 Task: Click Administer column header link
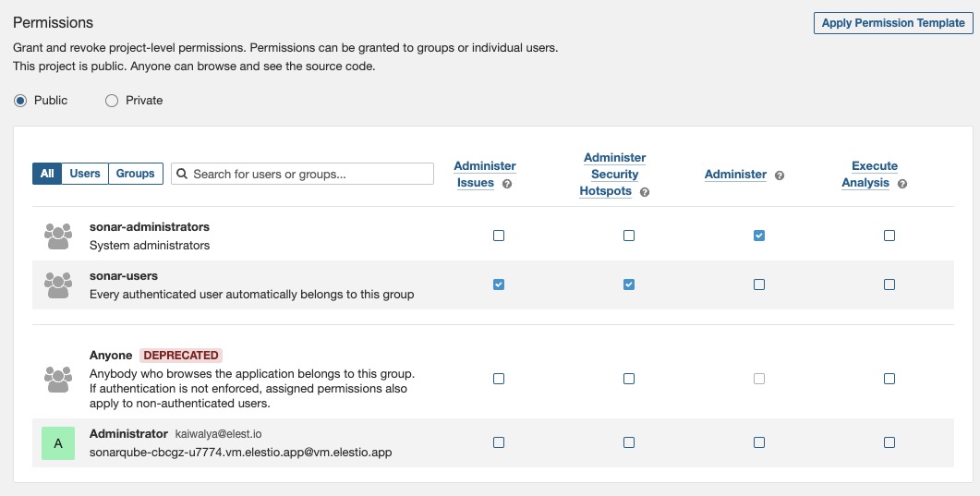click(x=735, y=175)
